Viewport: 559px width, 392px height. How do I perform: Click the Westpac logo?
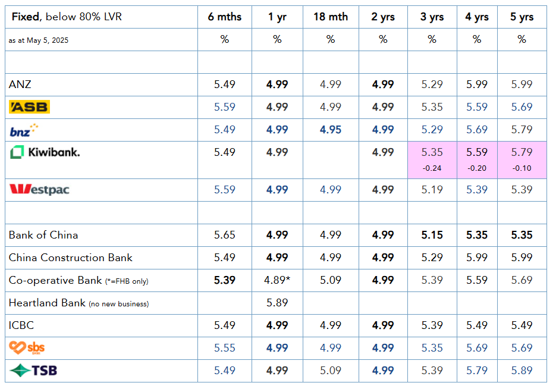(x=39, y=189)
